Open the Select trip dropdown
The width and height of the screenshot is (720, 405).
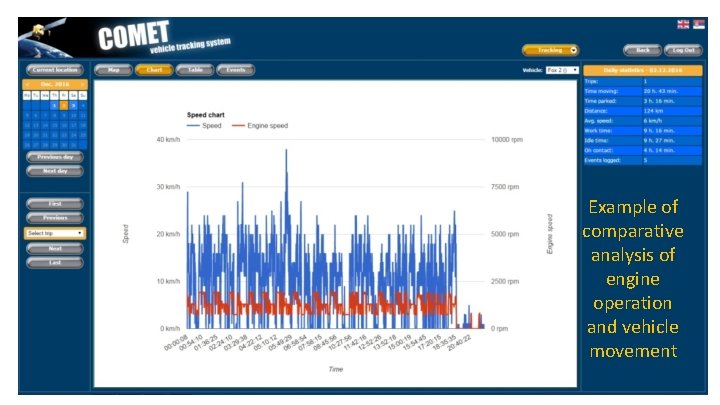(x=55, y=233)
